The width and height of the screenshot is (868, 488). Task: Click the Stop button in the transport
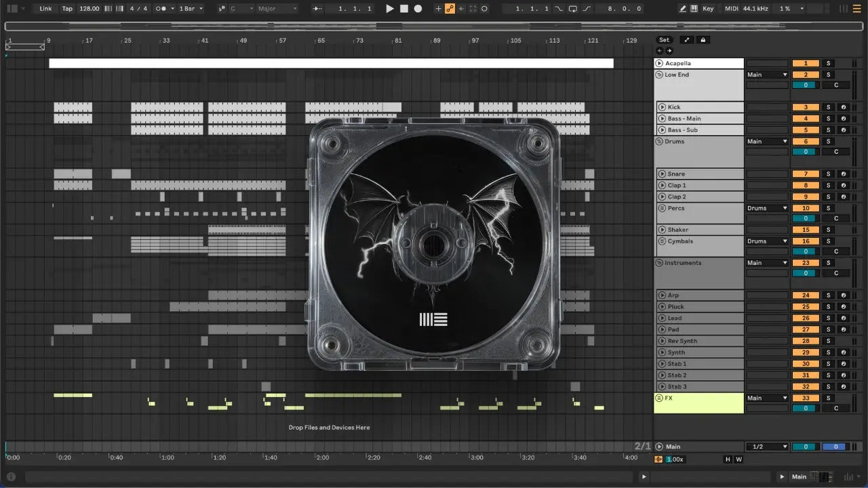[403, 9]
